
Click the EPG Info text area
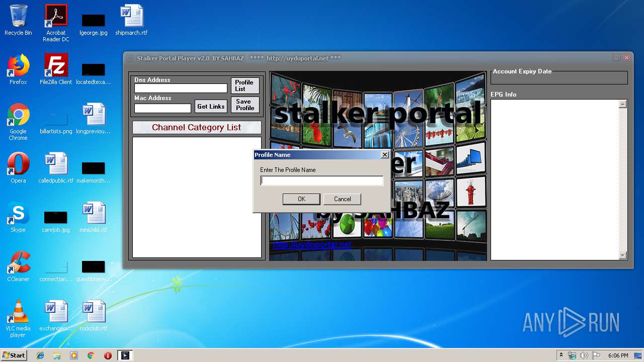(554, 179)
